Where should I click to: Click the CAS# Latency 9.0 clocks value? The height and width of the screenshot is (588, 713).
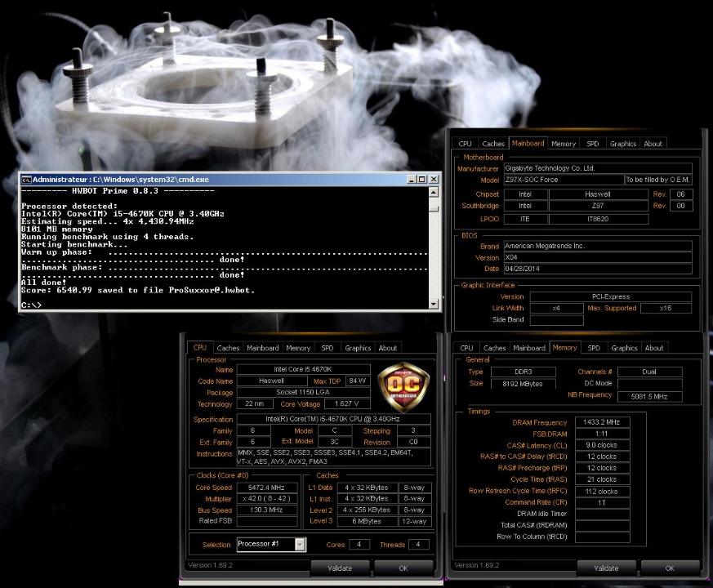pyautogui.click(x=602, y=445)
